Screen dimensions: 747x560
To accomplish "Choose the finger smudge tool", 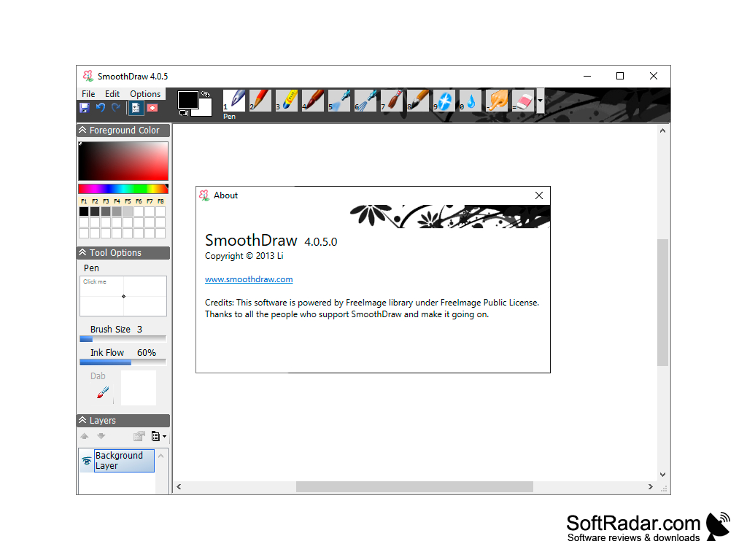I will [x=497, y=101].
